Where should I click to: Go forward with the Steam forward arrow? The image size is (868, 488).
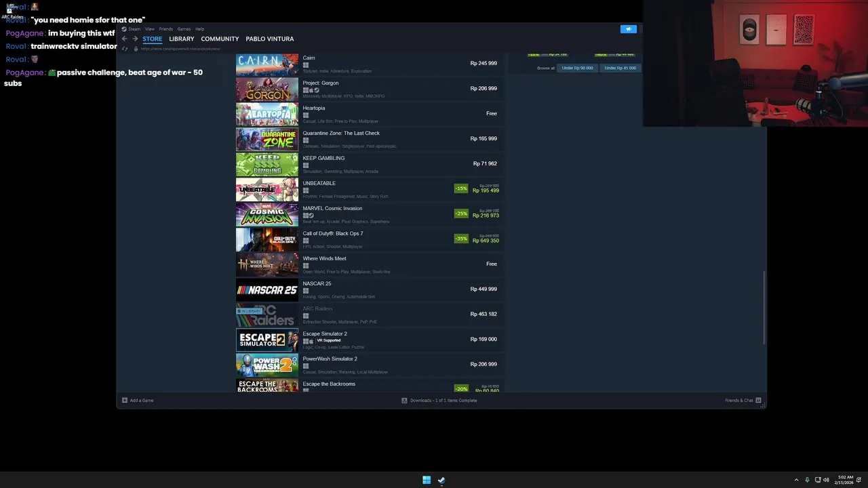tap(135, 39)
